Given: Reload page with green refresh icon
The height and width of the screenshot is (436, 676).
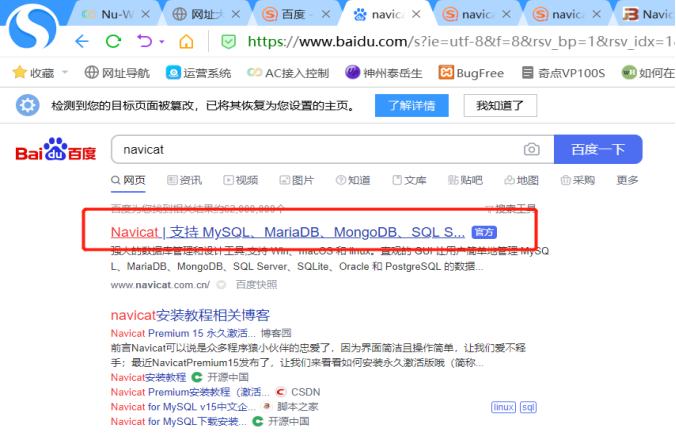Looking at the screenshot, I should click(113, 41).
